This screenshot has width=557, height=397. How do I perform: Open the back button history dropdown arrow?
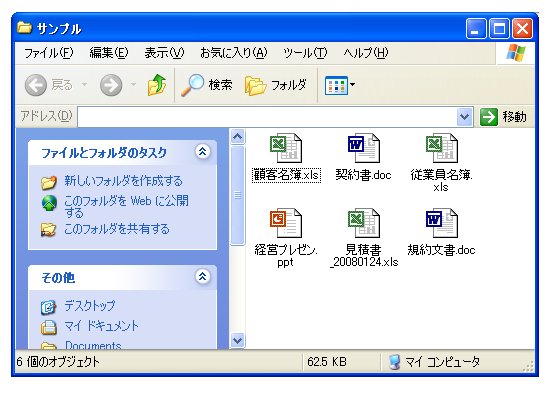pyautogui.click(x=84, y=85)
